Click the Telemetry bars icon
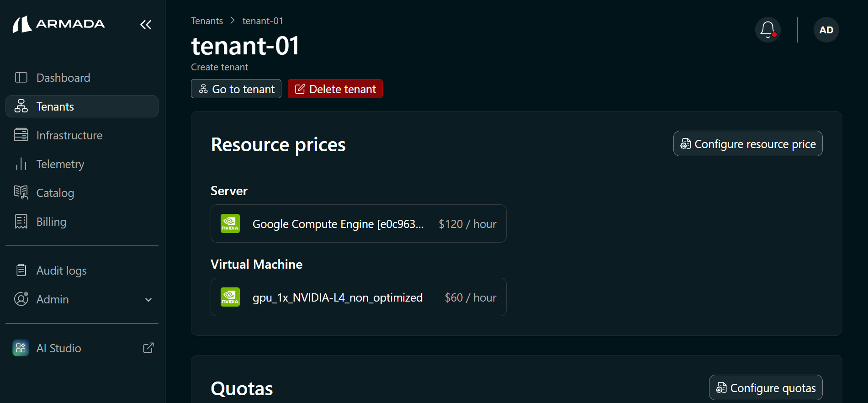Screen dimensions: 868x403 pyautogui.click(x=21, y=164)
